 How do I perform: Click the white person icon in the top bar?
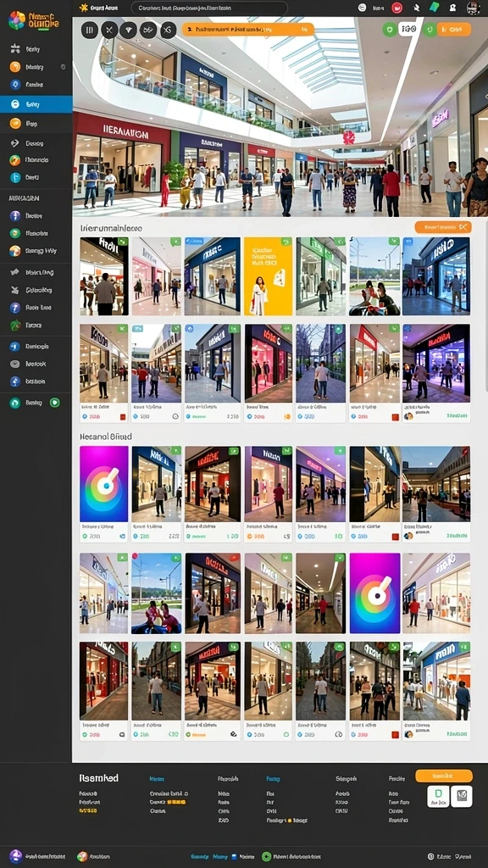pos(452,8)
